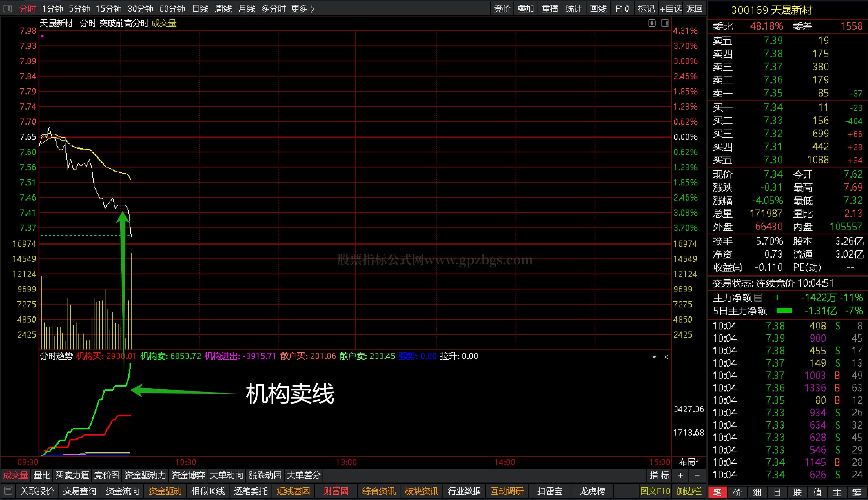This screenshot has height=500, width=868.
Task: Click the panel layout icon at top-left
Action: [x=8, y=9]
